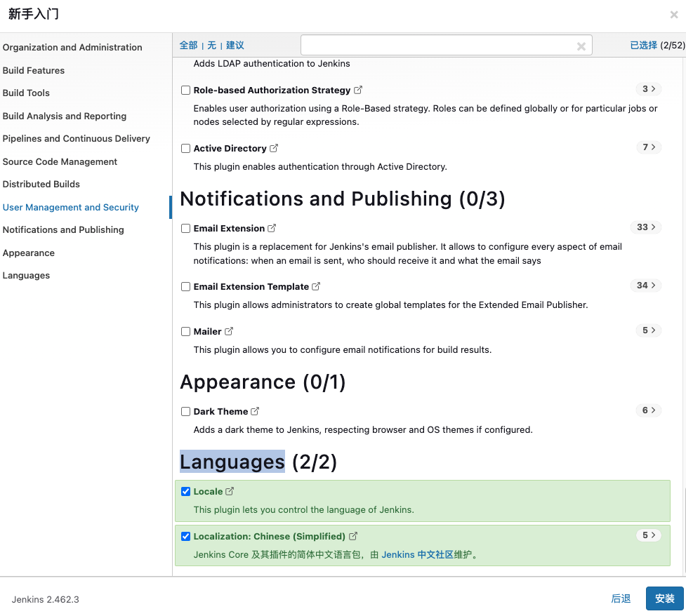Expand Email Extension Template dependencies badge 34
The image size is (686, 616).
point(646,286)
